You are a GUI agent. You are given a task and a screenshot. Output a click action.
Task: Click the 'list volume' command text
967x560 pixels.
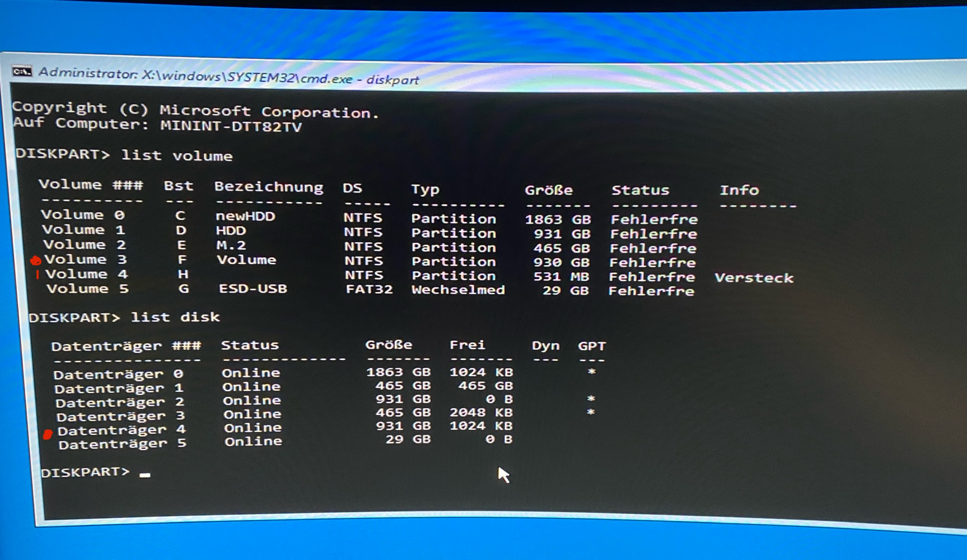tap(177, 156)
